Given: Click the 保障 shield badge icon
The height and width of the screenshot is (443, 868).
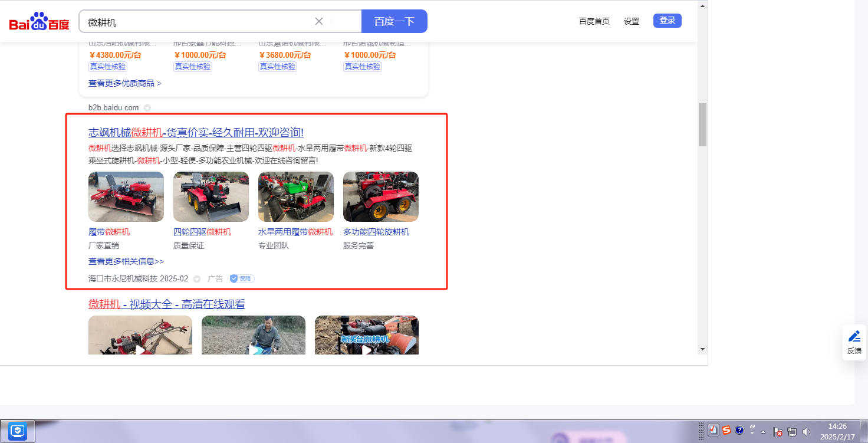Looking at the screenshot, I should point(242,278).
